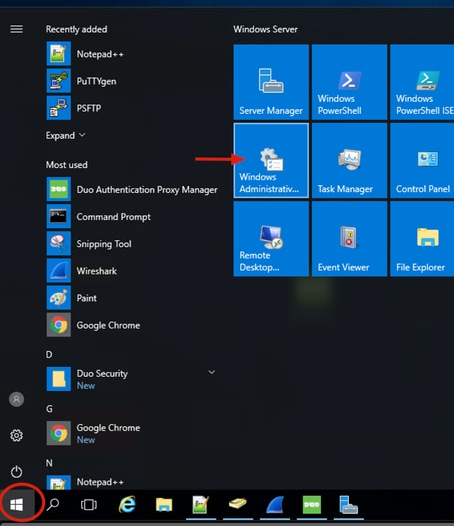Open the Server Manager tile
454x526 pixels.
point(271,82)
